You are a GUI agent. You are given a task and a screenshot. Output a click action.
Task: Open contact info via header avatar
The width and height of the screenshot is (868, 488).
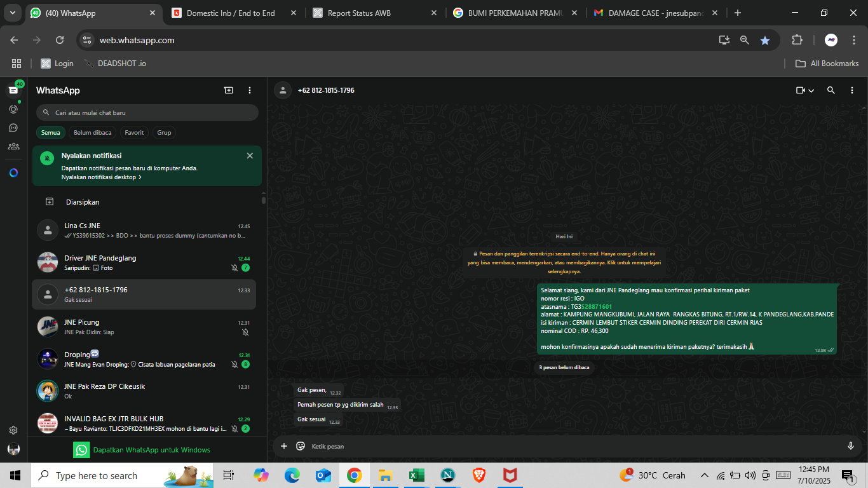pos(283,90)
